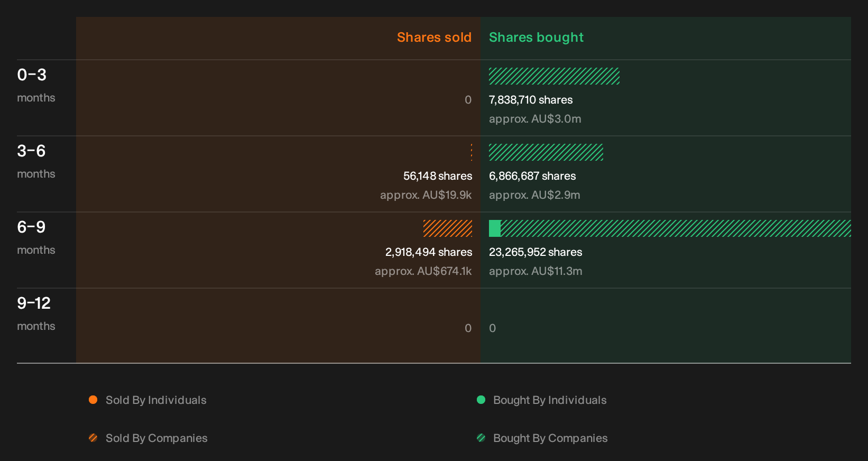Click the zero bought value in 9-12 months
Screen dimensions: 868x461
(493, 328)
